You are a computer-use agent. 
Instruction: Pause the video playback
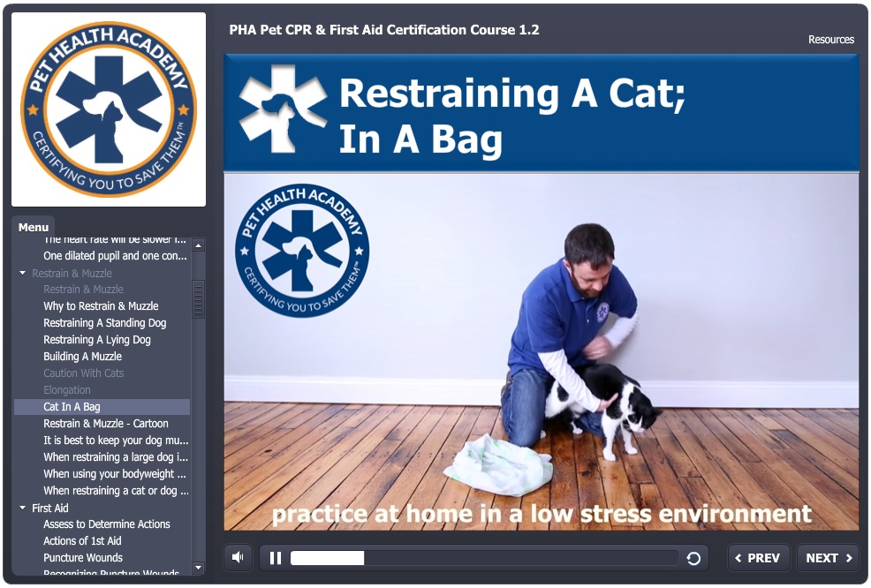click(275, 558)
